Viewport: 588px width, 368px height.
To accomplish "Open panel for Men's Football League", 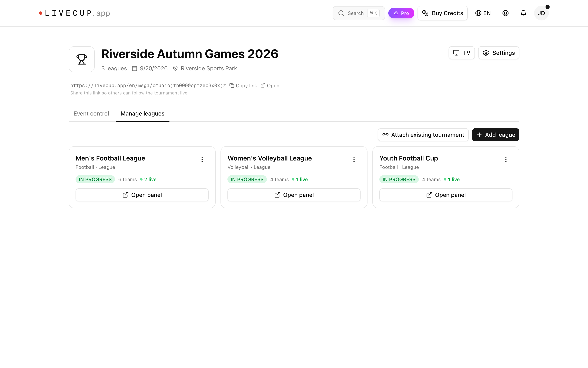I will click(142, 195).
